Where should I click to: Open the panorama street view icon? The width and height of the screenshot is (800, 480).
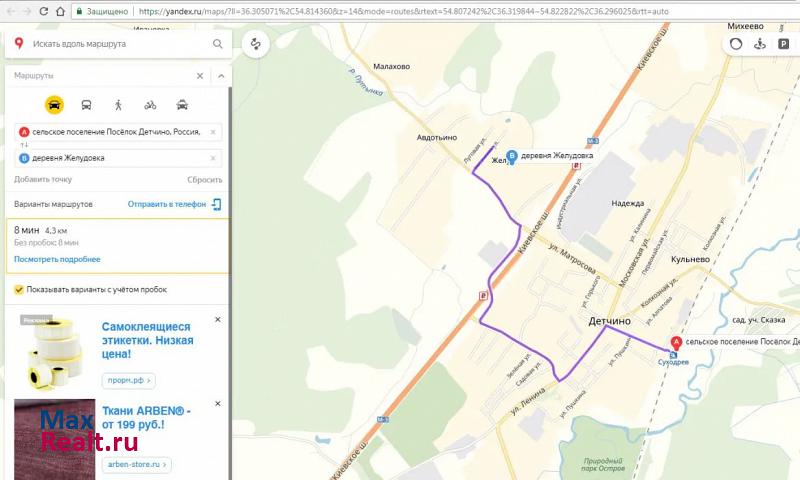(x=759, y=44)
